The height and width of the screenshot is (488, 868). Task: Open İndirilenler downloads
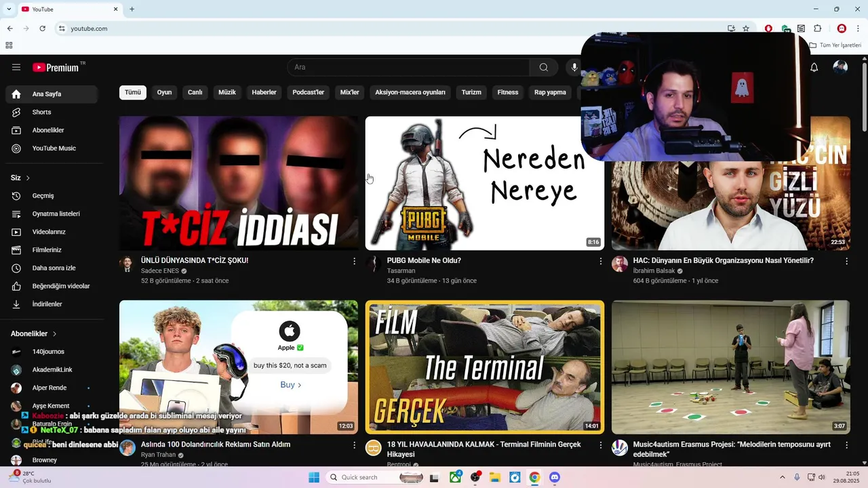tap(52, 304)
